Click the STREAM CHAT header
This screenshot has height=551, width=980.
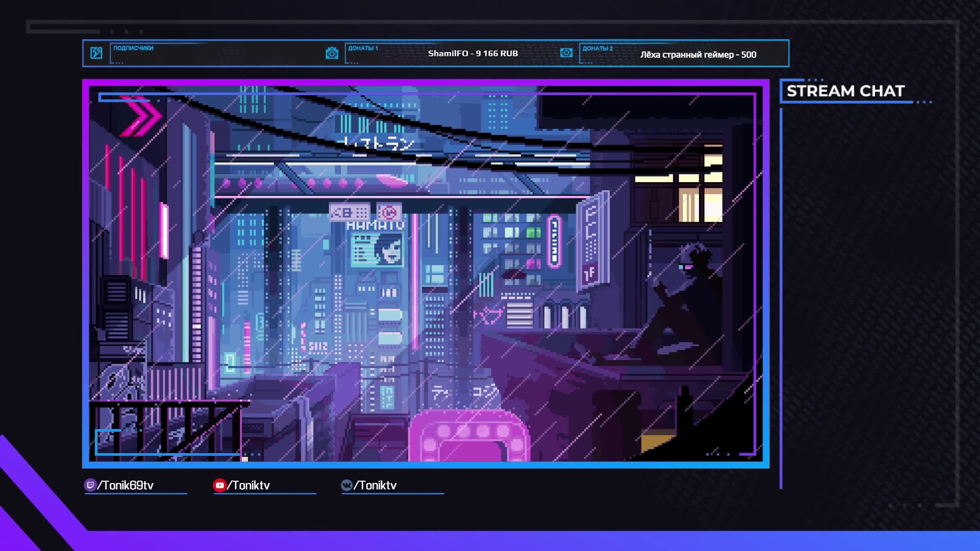point(845,91)
